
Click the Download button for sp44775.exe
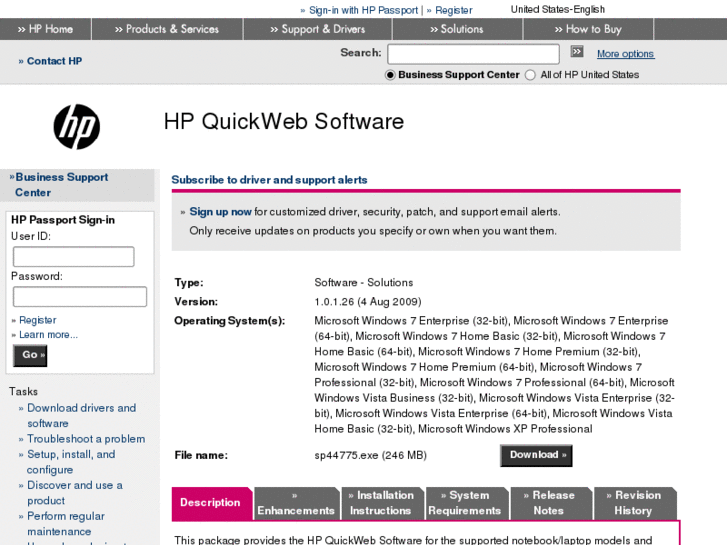click(536, 455)
